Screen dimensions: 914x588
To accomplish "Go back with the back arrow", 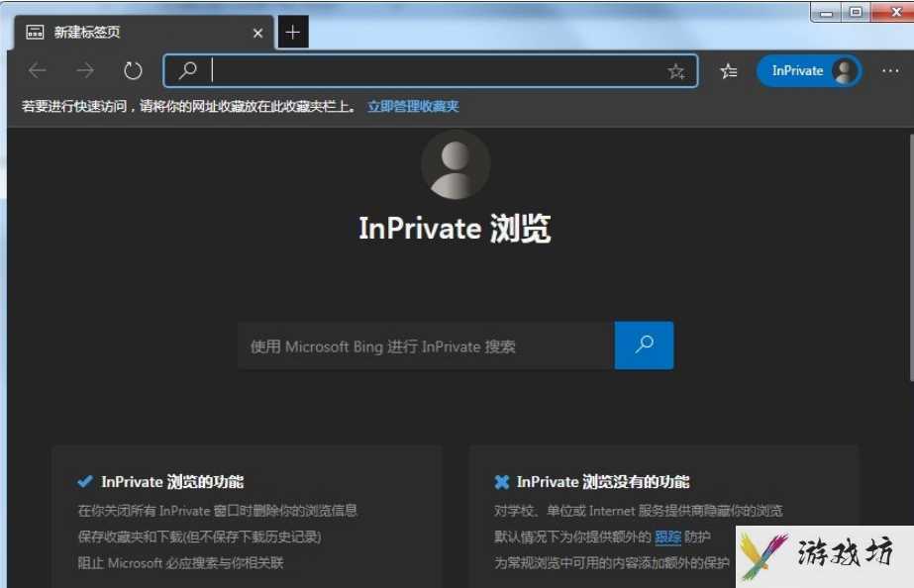I will tap(38, 70).
